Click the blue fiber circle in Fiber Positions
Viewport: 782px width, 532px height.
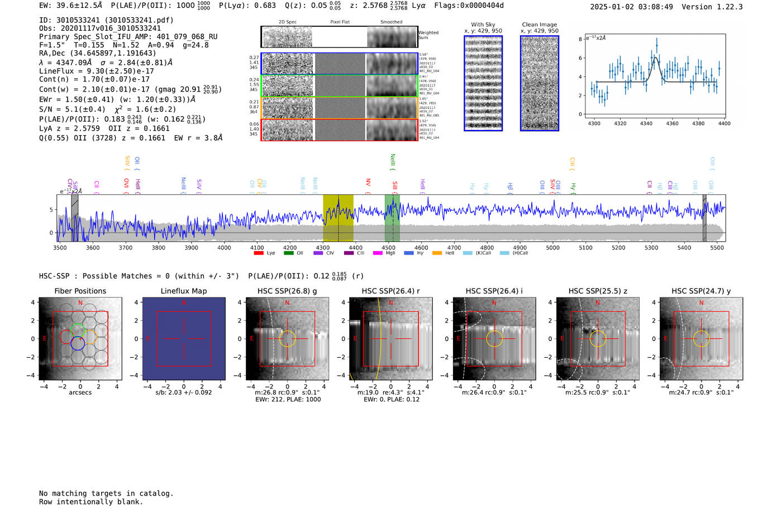point(78,343)
